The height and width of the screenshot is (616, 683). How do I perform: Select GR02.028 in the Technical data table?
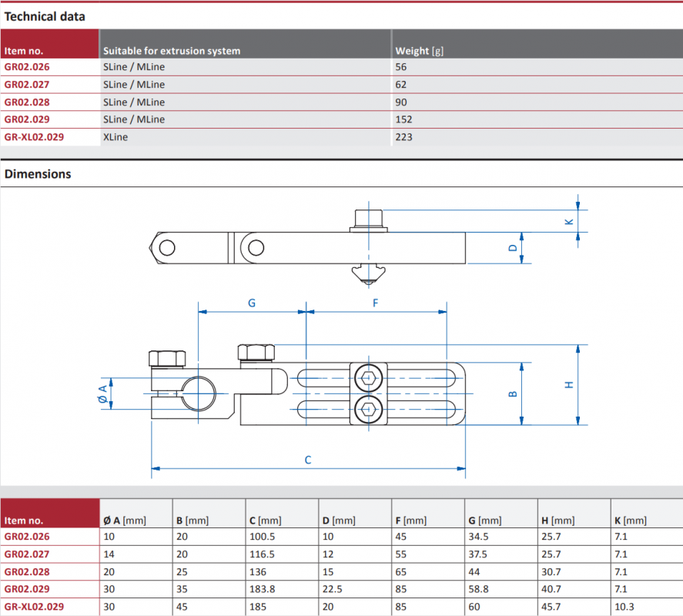pos(27,102)
